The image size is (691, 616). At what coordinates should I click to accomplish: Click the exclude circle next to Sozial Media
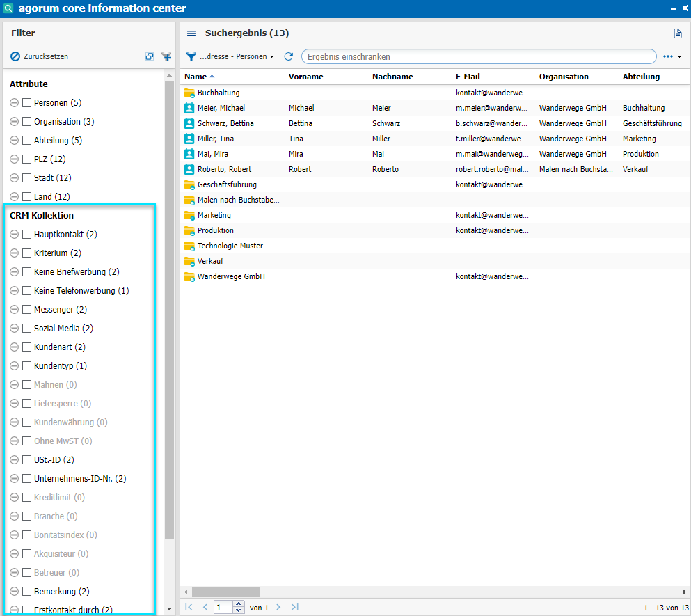pyautogui.click(x=14, y=328)
